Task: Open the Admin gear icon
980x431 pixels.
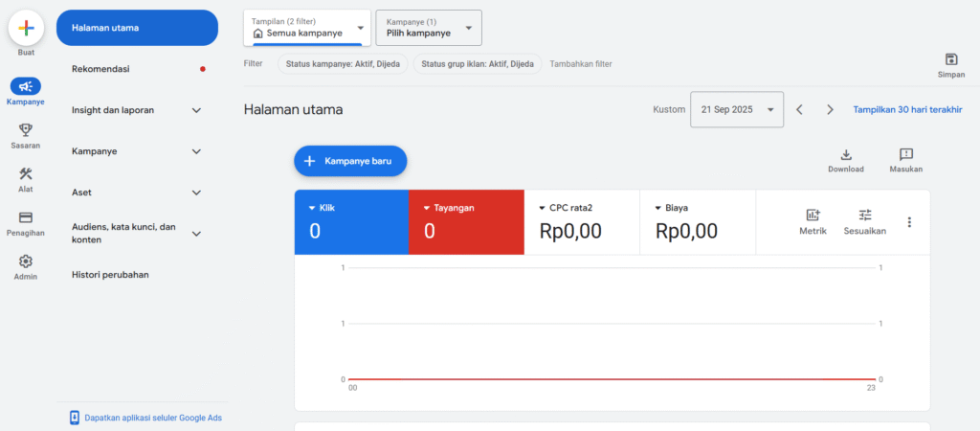Action: coord(26,261)
